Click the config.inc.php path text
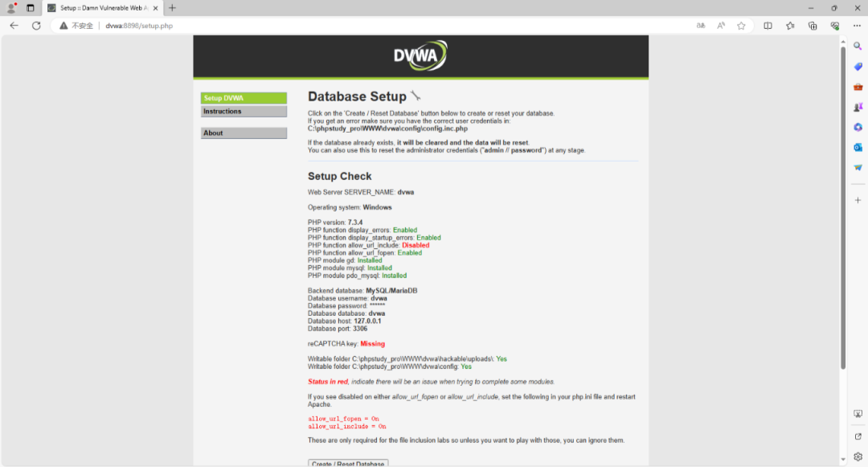The width and height of the screenshot is (868, 467). point(387,129)
